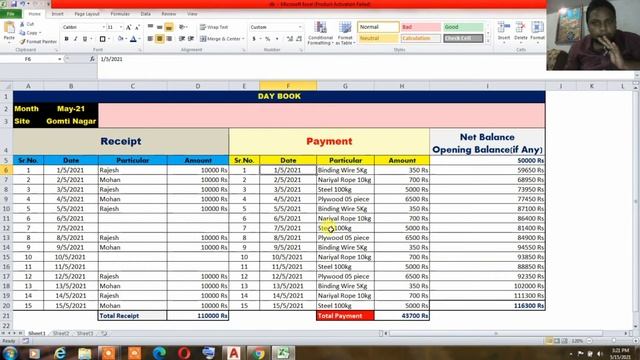
Task: Apply the Normal cell style
Action: [x=378, y=27]
